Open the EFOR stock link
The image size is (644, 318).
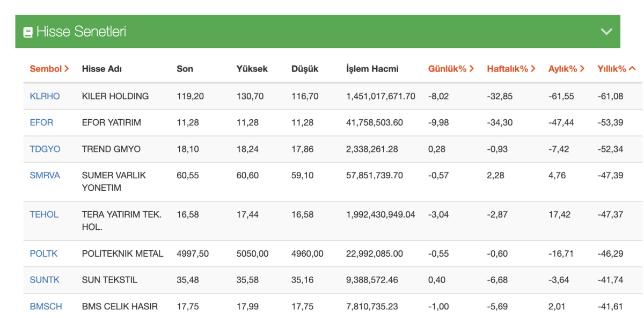(x=42, y=122)
